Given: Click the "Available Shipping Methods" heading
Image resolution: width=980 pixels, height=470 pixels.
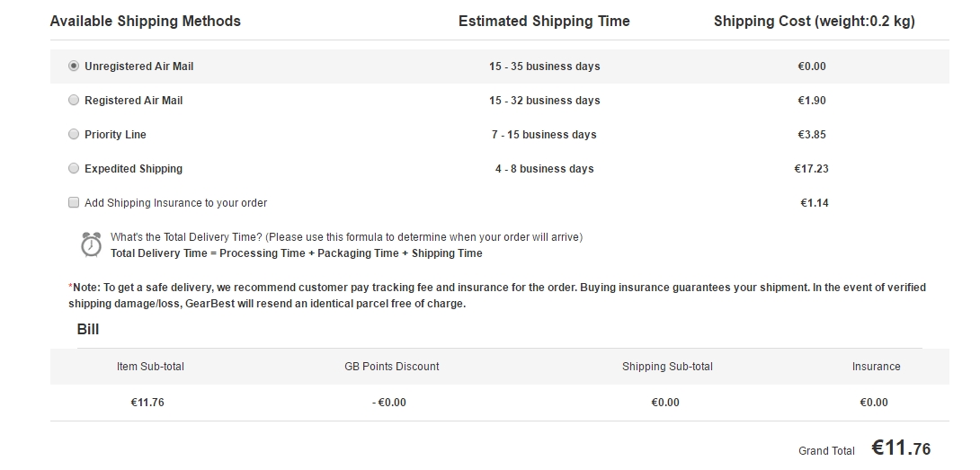Looking at the screenshot, I should (146, 21).
